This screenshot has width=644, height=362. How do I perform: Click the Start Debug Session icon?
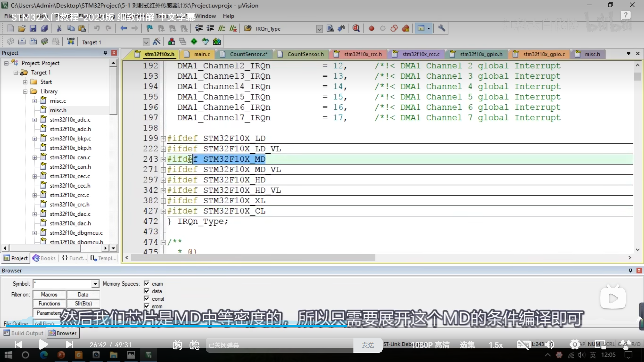click(x=356, y=28)
